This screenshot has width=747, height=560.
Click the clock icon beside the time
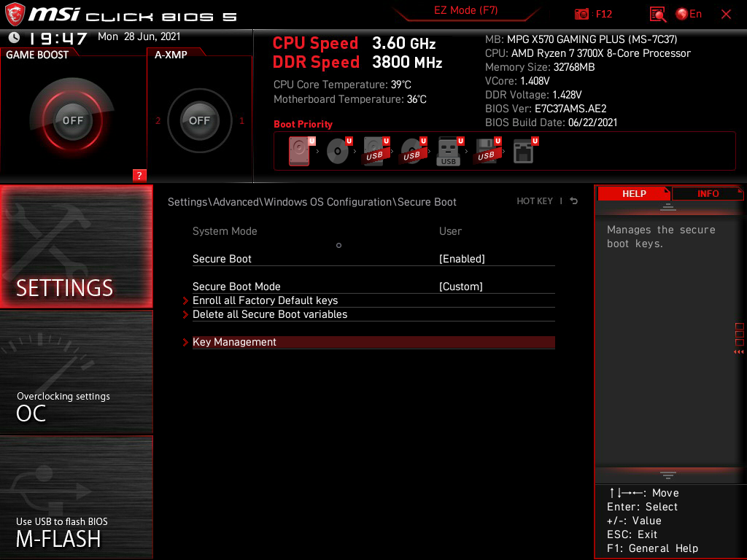pyautogui.click(x=15, y=37)
